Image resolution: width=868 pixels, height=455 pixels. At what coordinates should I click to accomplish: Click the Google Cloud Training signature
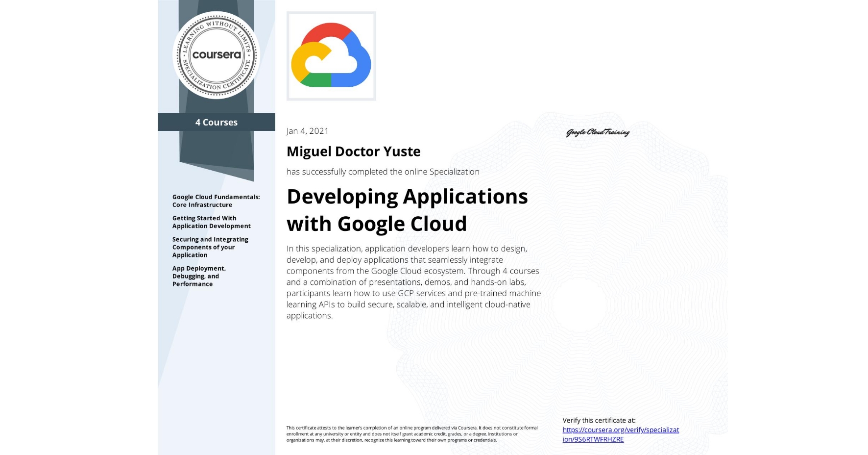tap(597, 132)
